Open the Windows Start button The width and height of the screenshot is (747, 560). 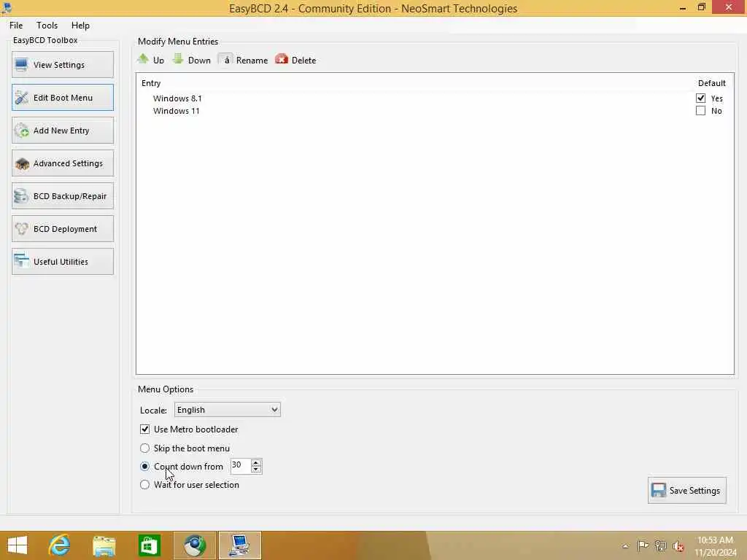18,545
